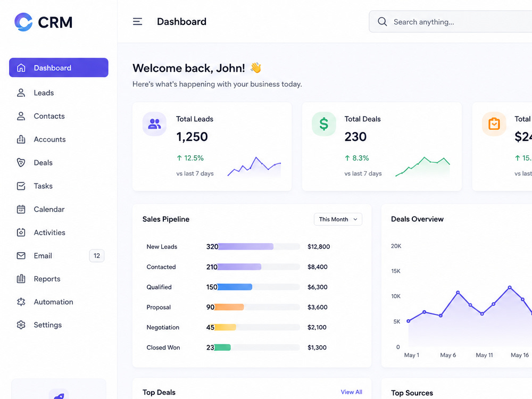Click the Automation gear icon
Viewport: 532px width, 399px height.
point(21,302)
